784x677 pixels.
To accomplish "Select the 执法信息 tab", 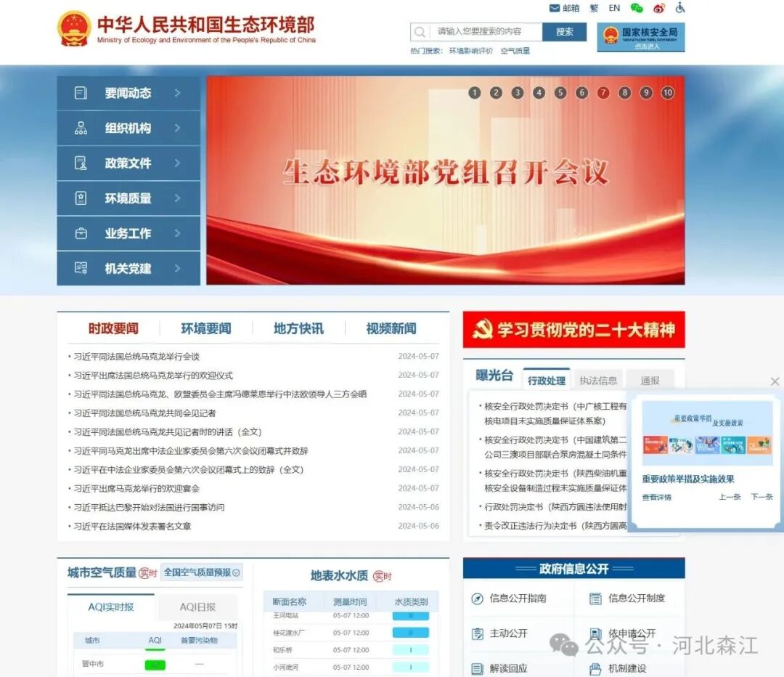I will pyautogui.click(x=598, y=380).
